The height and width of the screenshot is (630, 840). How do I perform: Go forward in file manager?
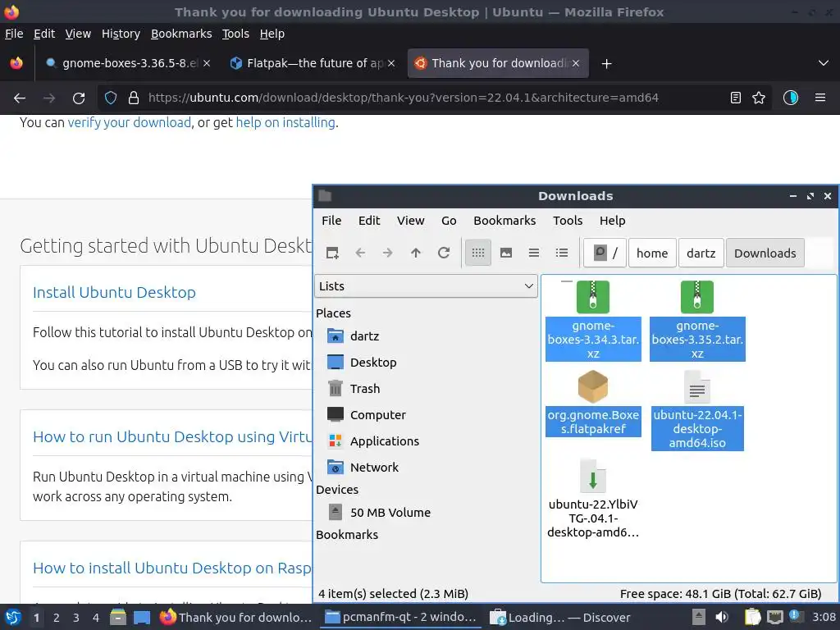point(388,253)
